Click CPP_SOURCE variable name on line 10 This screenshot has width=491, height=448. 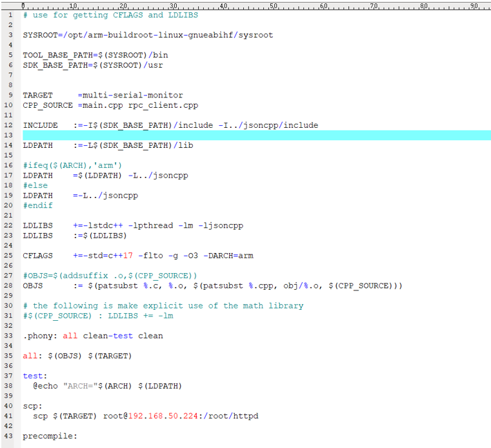[x=48, y=105]
